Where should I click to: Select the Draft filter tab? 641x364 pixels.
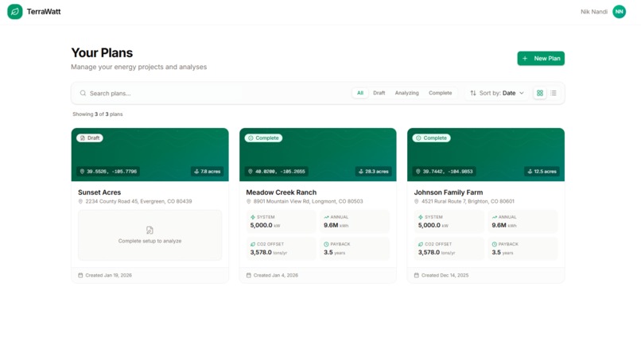coord(379,93)
